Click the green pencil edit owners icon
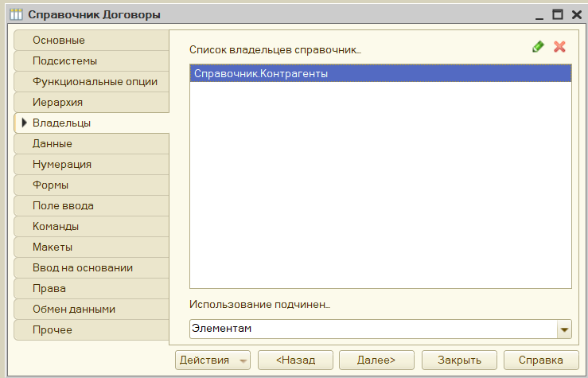 click(x=538, y=47)
